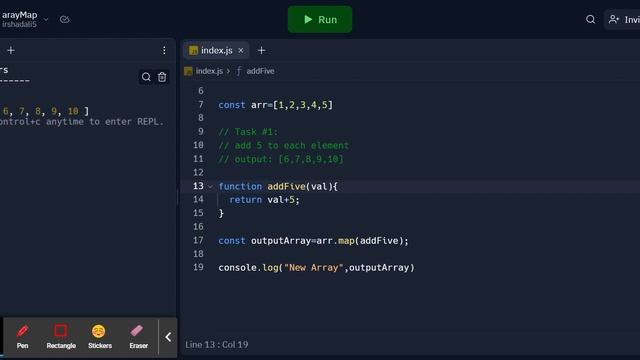Screen dimensions: 640x360
Task: Click the green Run button
Action: pyautogui.click(x=320, y=19)
